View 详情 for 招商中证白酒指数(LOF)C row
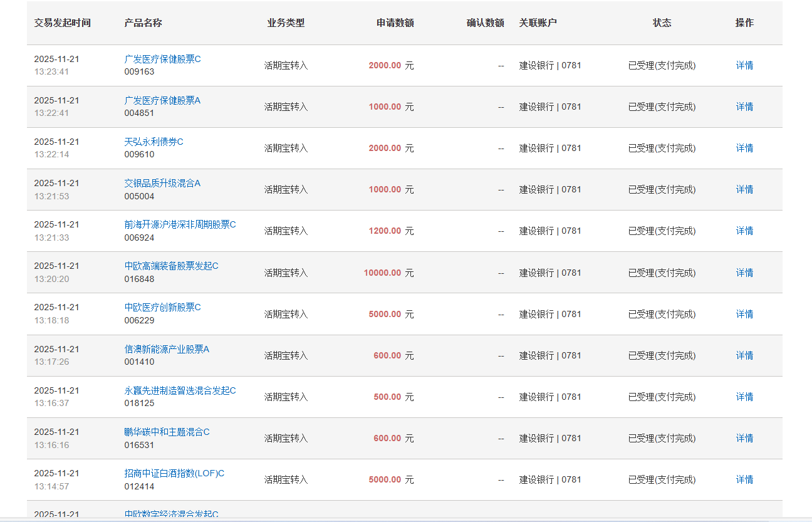Screen dimensions: 812x522 pyautogui.click(x=744, y=479)
